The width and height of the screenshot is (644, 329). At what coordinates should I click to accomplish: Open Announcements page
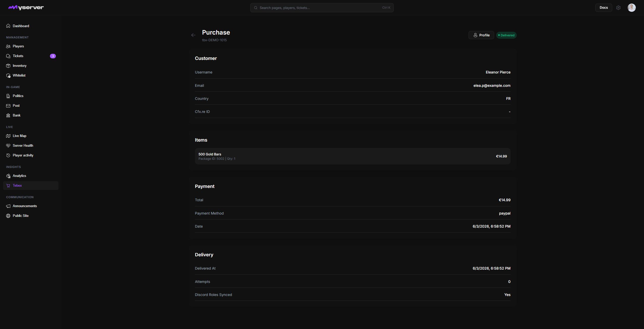31,206
